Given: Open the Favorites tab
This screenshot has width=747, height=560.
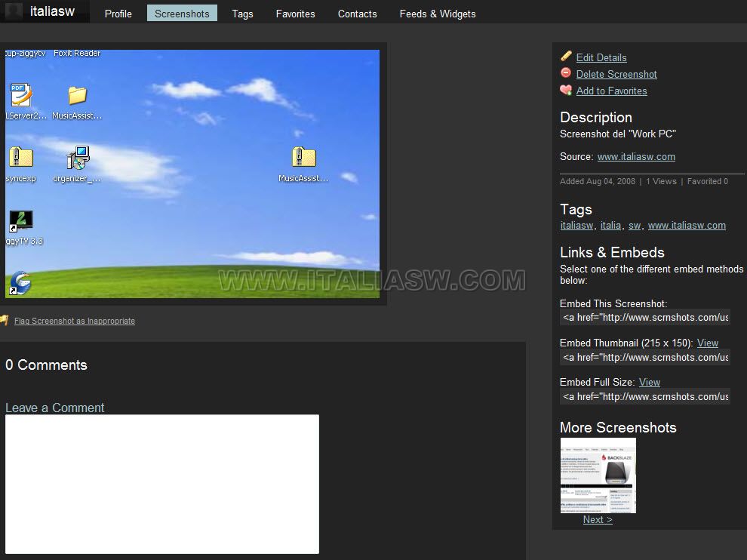Looking at the screenshot, I should pyautogui.click(x=295, y=14).
